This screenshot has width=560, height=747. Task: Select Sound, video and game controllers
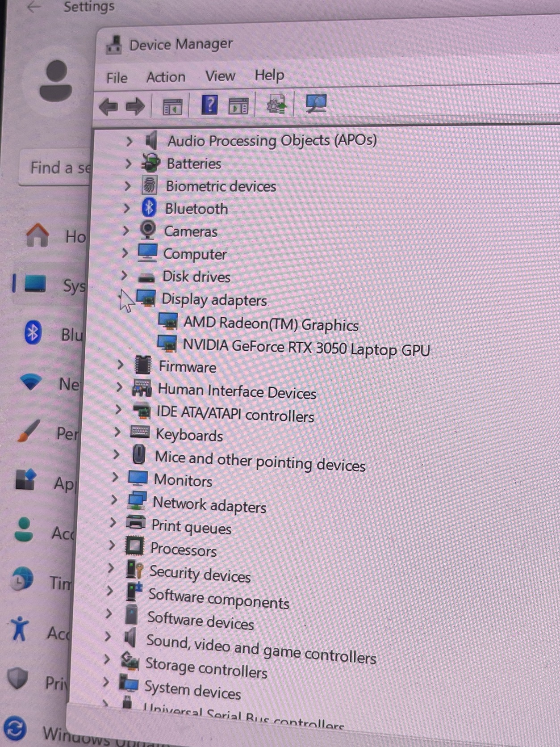click(x=261, y=649)
